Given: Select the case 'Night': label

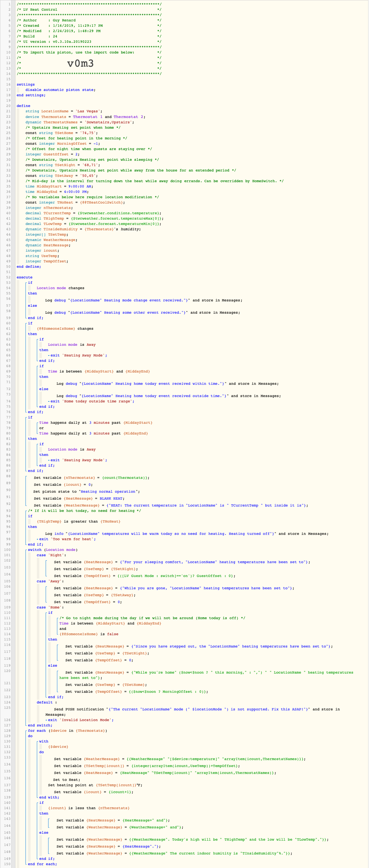Looking at the screenshot, I should pos(52,555).
